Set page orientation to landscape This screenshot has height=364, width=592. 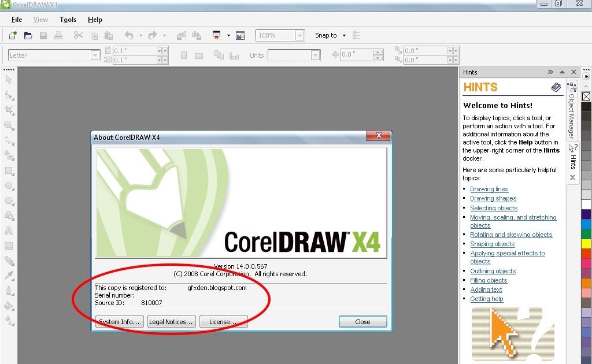[x=198, y=54]
